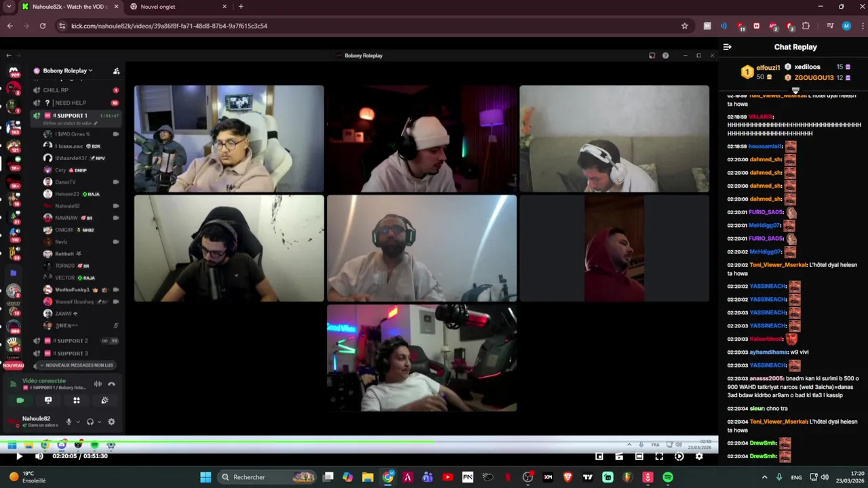Open Discord inbox icon
Viewport: 868px width, 488px height.
(652, 56)
